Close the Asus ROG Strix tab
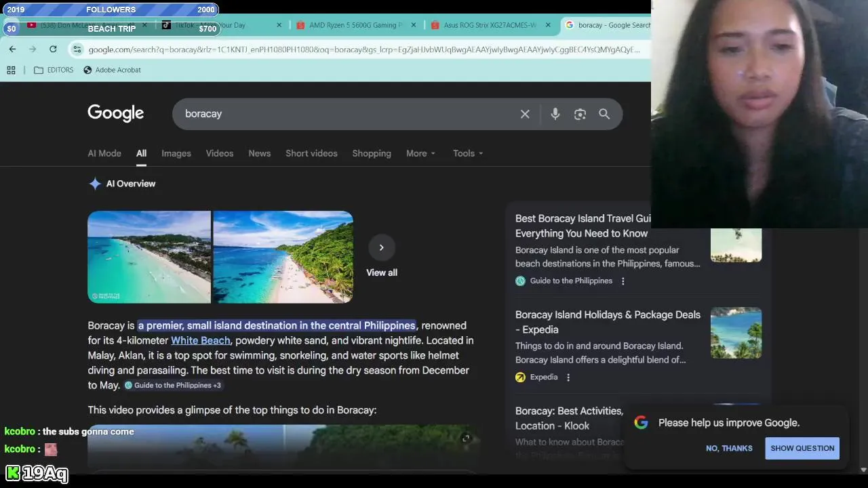This screenshot has height=488, width=868. coord(548,25)
